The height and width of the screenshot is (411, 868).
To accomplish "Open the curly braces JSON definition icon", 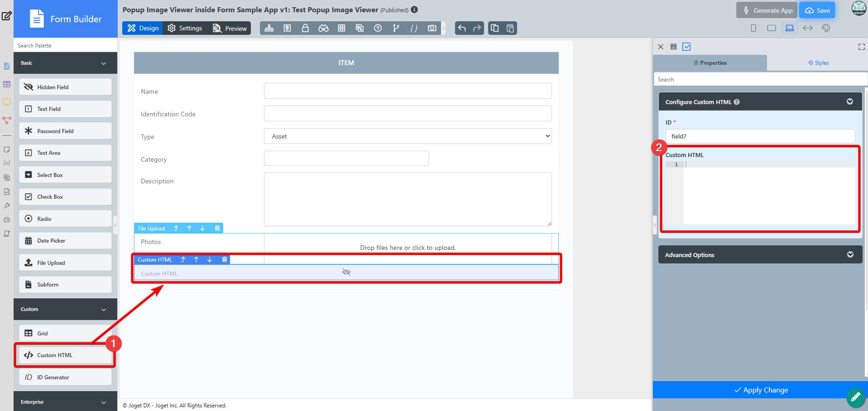I will (x=414, y=28).
